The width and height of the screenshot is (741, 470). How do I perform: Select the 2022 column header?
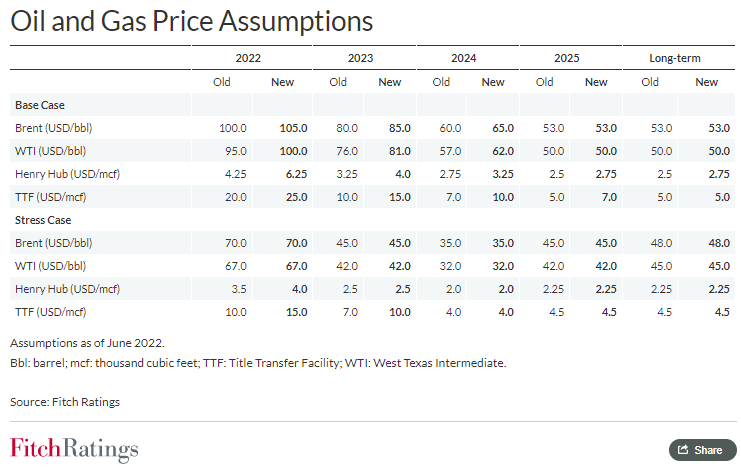coord(248,59)
